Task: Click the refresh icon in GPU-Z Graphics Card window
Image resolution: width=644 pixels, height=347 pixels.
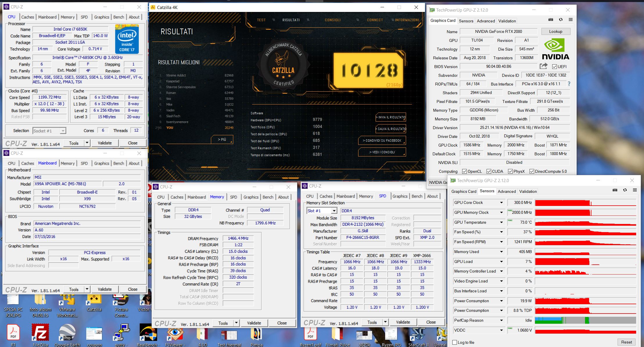Action: click(x=561, y=20)
